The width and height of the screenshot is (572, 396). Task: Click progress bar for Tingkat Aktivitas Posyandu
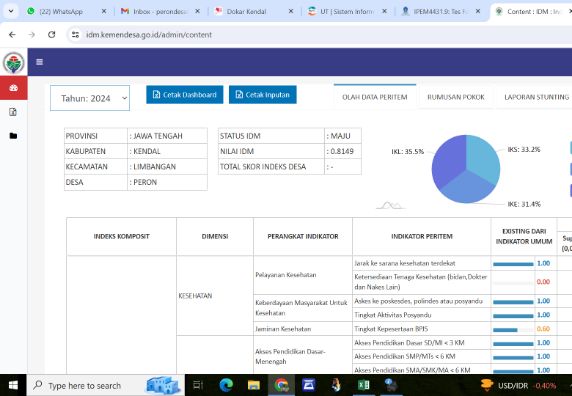[513, 316]
